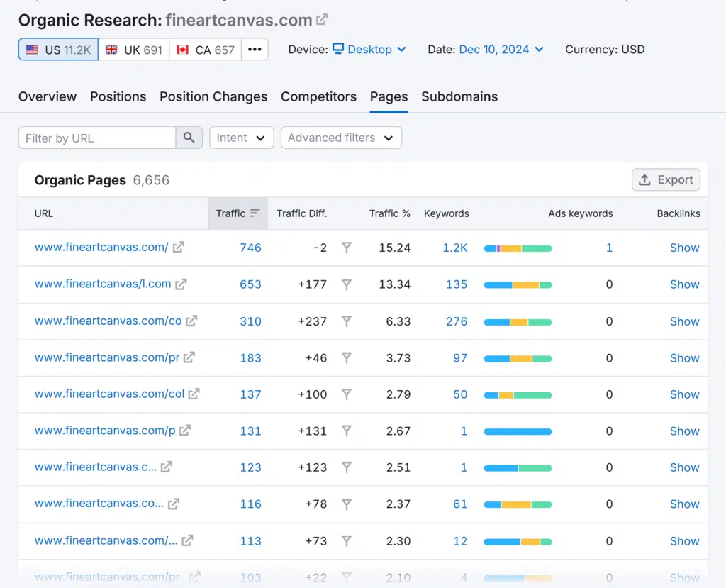Open the Competitors tab
The height and width of the screenshot is (588, 726).
pos(318,96)
